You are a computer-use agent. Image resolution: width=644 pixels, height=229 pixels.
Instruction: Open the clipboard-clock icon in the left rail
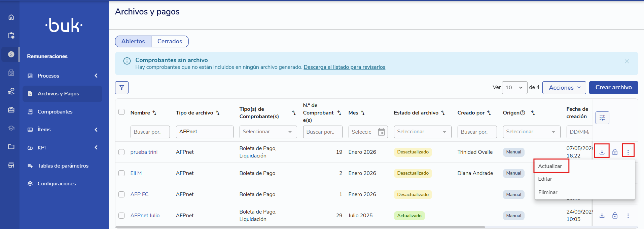[x=11, y=36]
